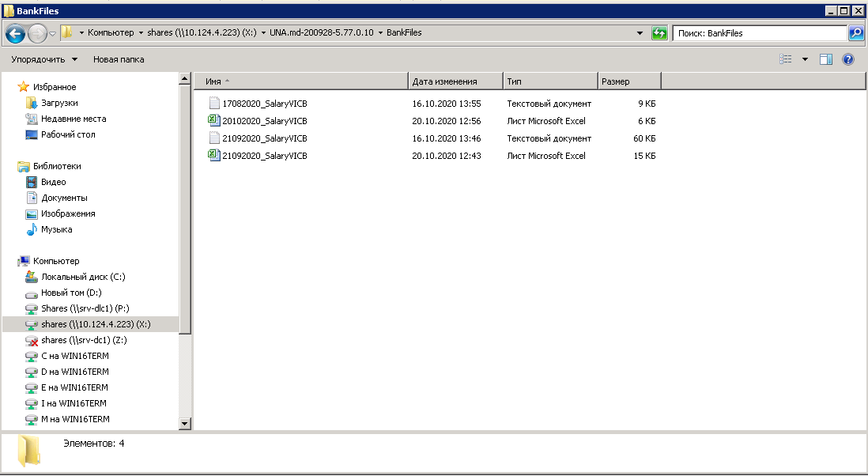Select Новый том (D:) drive
This screenshot has width=868, height=476.
71,293
